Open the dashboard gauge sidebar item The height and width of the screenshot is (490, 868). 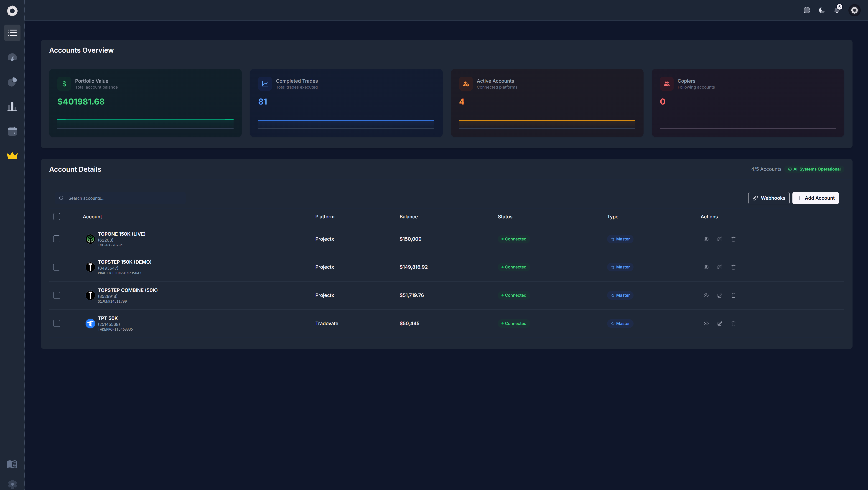pyautogui.click(x=12, y=57)
